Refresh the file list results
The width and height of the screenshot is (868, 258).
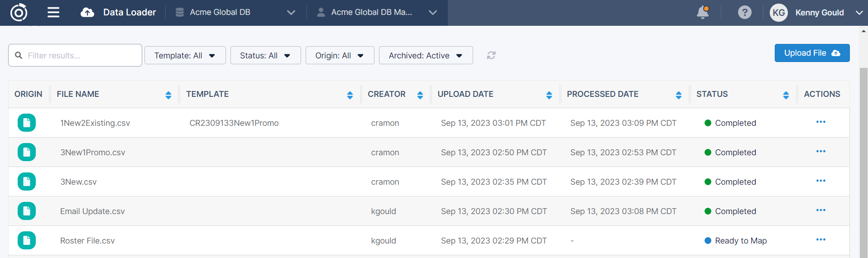[491, 55]
